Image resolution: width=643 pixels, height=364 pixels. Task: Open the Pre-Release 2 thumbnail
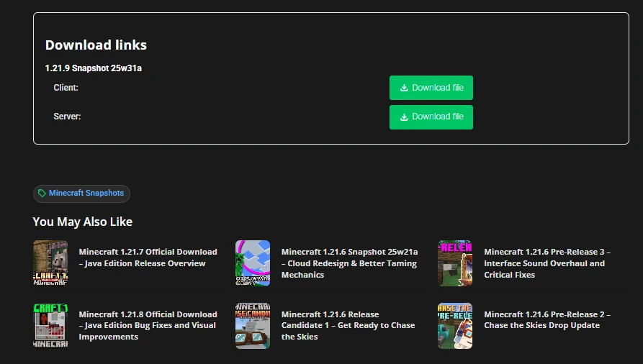coord(455,326)
